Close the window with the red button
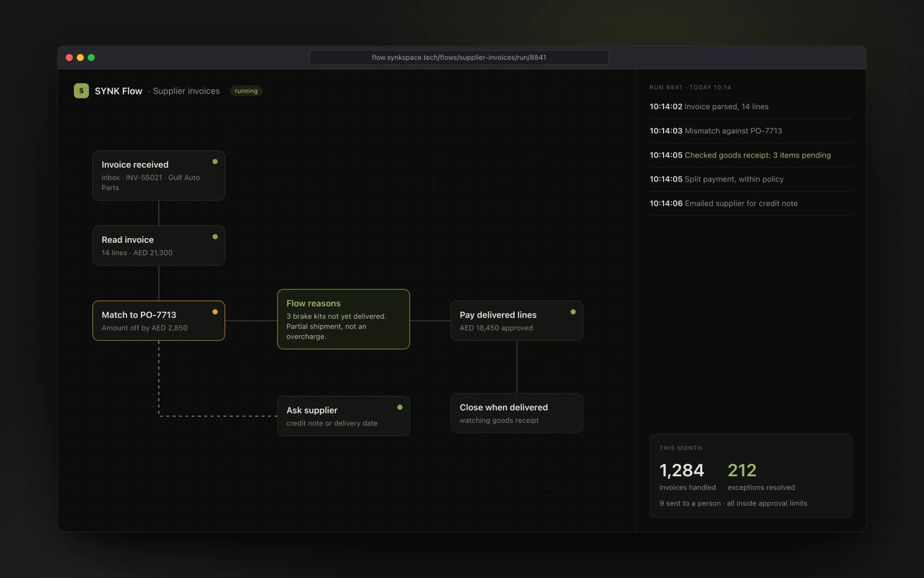924x578 pixels. (69, 57)
